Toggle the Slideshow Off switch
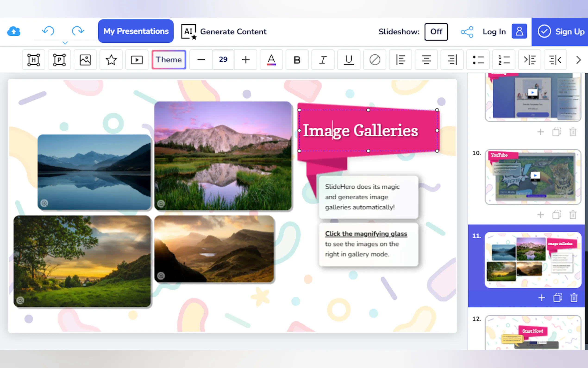588x368 pixels. pos(436,32)
